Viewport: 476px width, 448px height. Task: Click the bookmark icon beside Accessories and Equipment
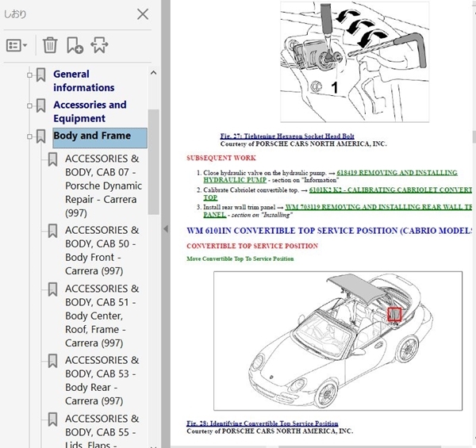(41, 105)
